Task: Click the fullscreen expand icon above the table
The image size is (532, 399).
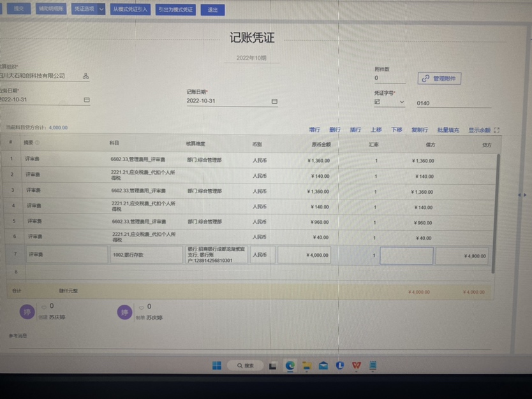Action: click(x=497, y=130)
